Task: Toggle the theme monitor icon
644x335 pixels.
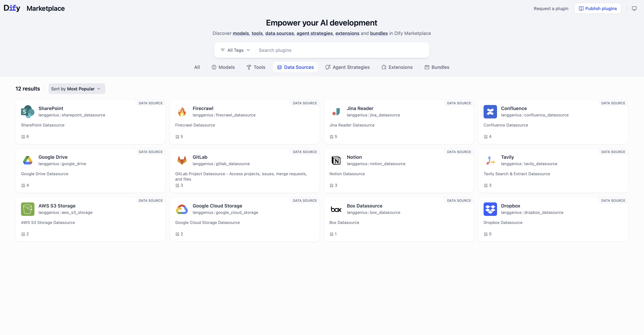Action: (x=634, y=9)
